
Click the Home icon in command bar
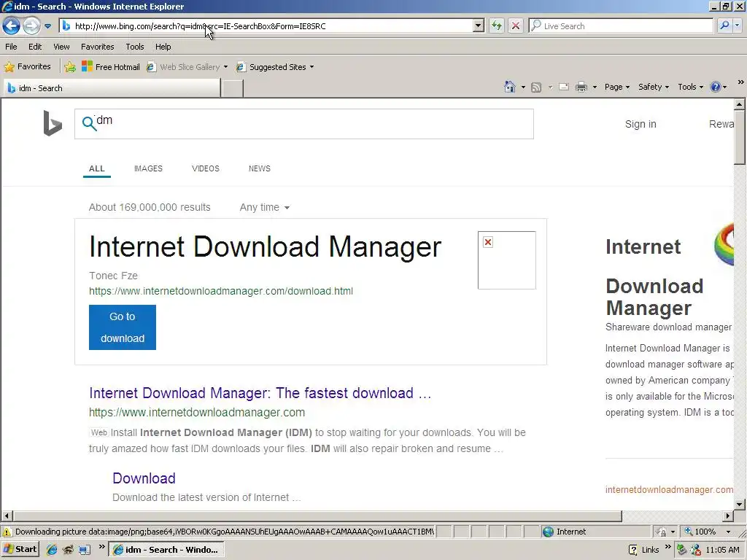[x=510, y=87]
